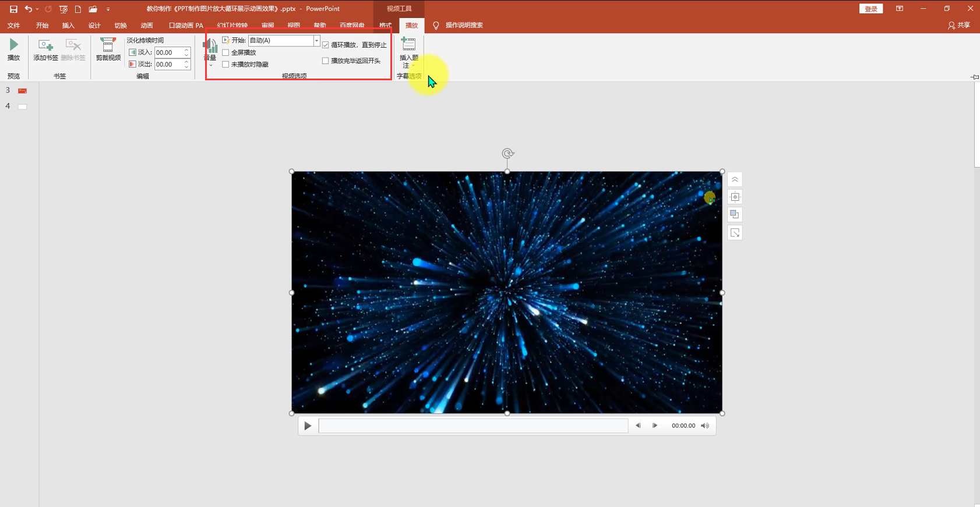Screen dimensions: 980x507
Task: Check the 播放完毕返回开头 rewind checkbox
Action: click(326, 61)
